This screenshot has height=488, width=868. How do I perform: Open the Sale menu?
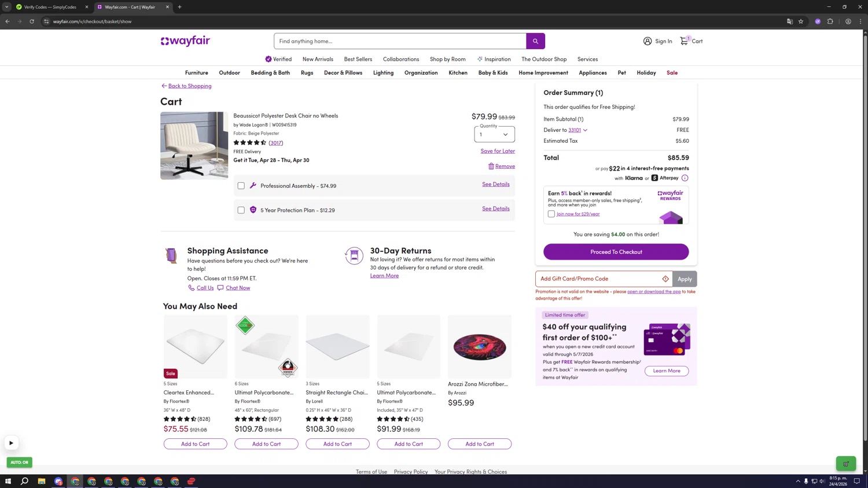[672, 73]
